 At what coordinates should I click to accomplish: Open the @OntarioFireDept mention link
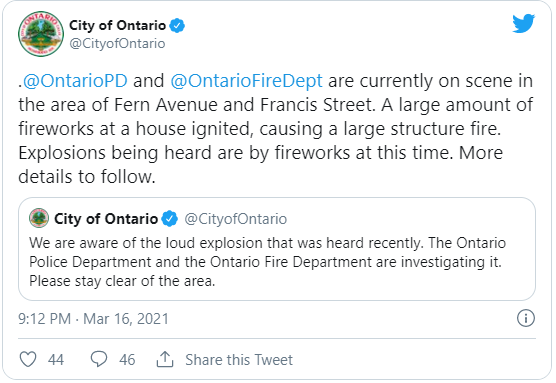coord(246,81)
